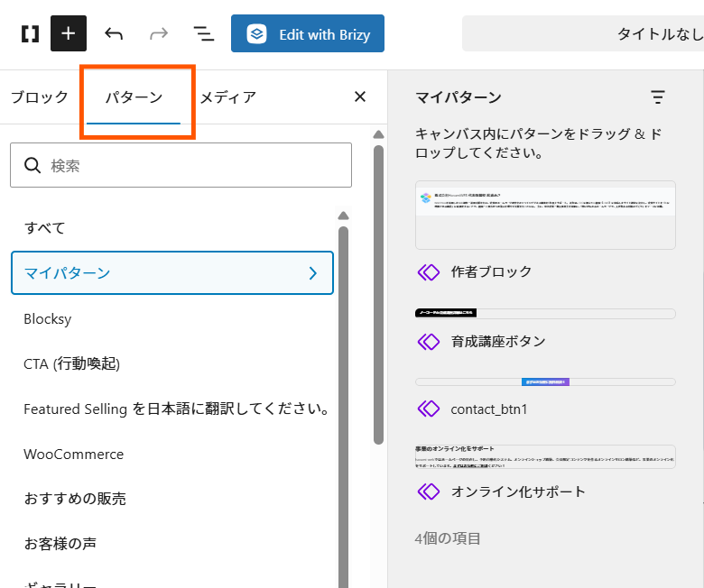Close the inserter panel with X
This screenshot has width=704, height=588.
click(360, 96)
